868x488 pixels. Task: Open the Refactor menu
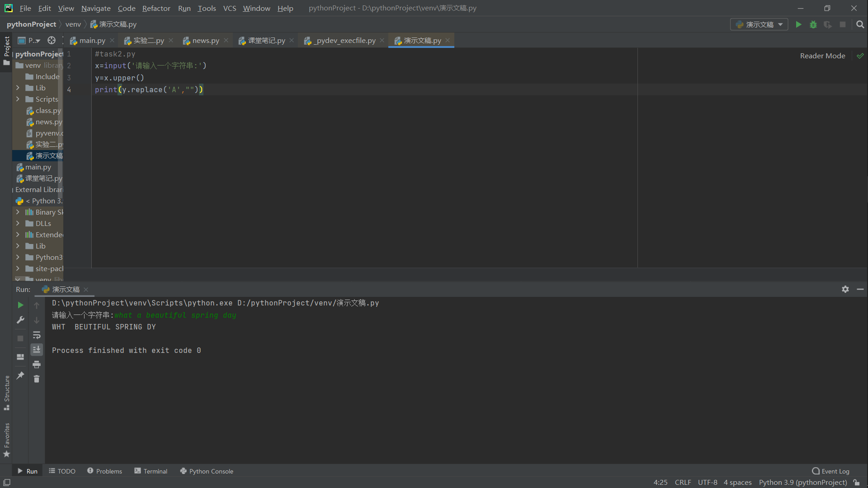[156, 8]
